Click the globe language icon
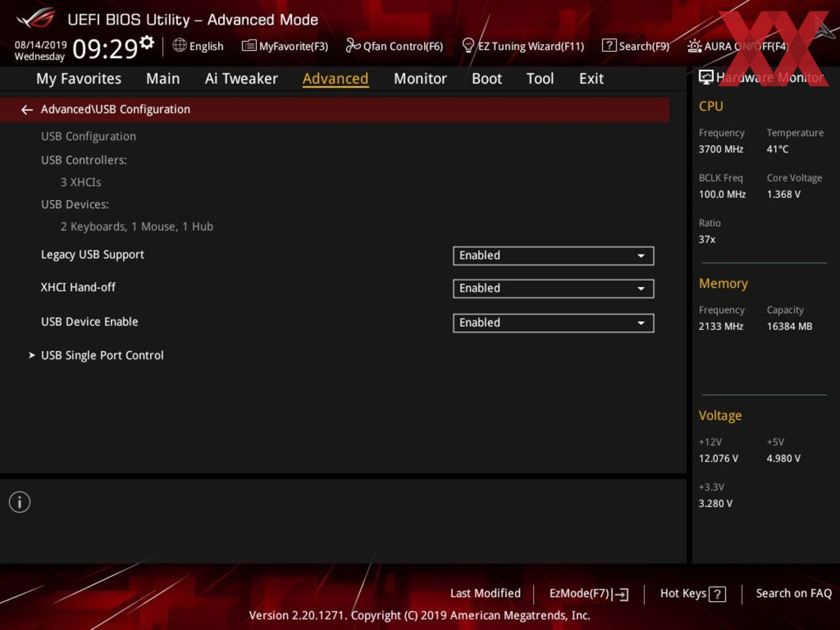This screenshot has height=630, width=840. (180, 45)
